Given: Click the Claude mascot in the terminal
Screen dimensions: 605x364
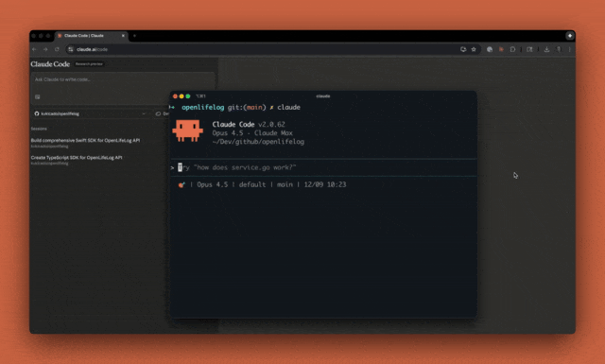Looking at the screenshot, I should [187, 130].
